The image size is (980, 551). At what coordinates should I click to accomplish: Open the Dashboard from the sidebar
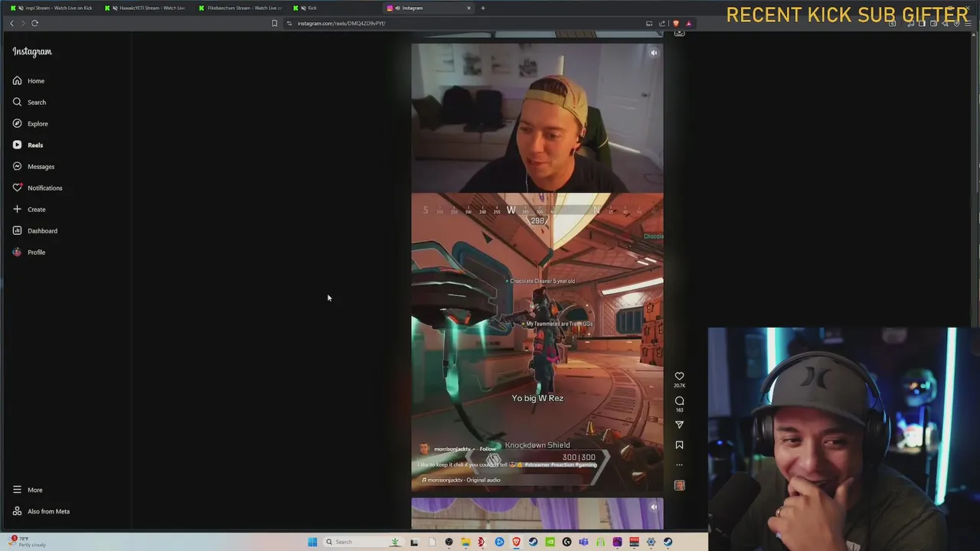pyautogui.click(x=34, y=230)
